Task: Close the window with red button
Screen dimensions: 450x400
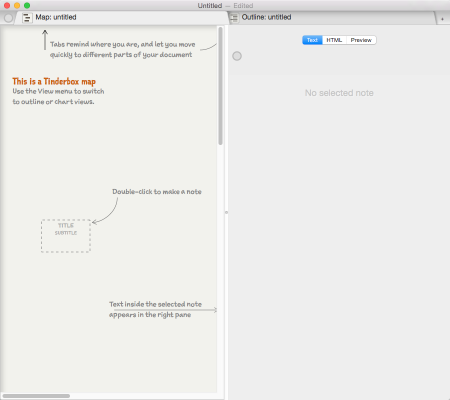Action: 7,5
